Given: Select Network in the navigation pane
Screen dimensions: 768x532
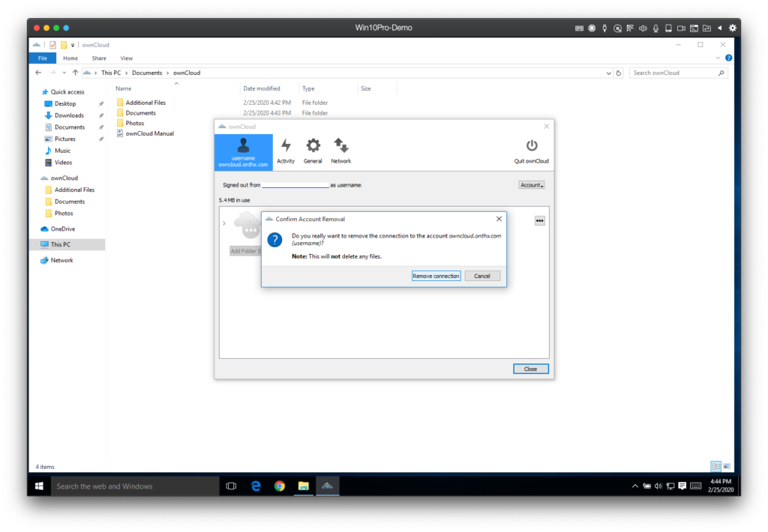Looking at the screenshot, I should coord(61,260).
